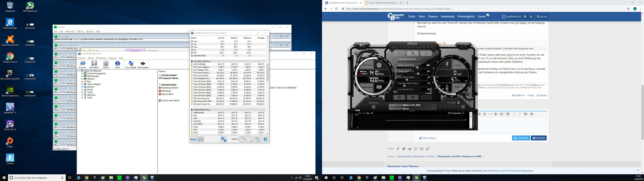Reset sensor min/max with clock icon
644x181 pixels.
242,139
